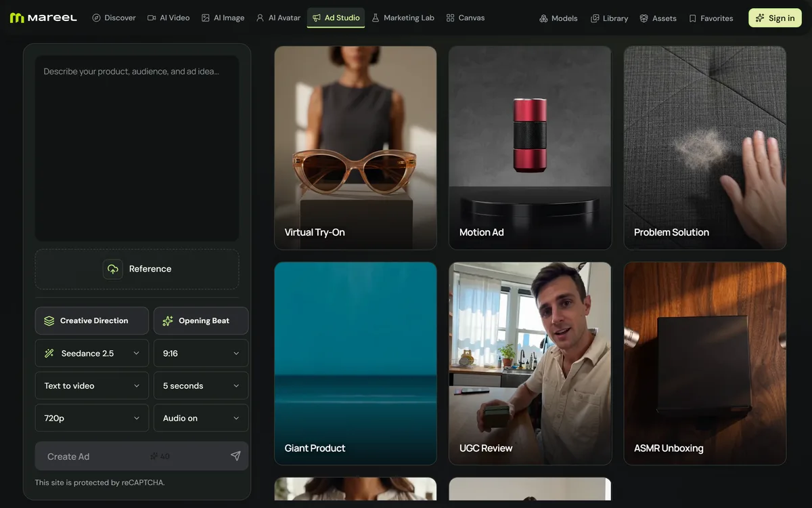Expand the 720p resolution dropdown
Screen dimensions: 812x508
pos(92,419)
